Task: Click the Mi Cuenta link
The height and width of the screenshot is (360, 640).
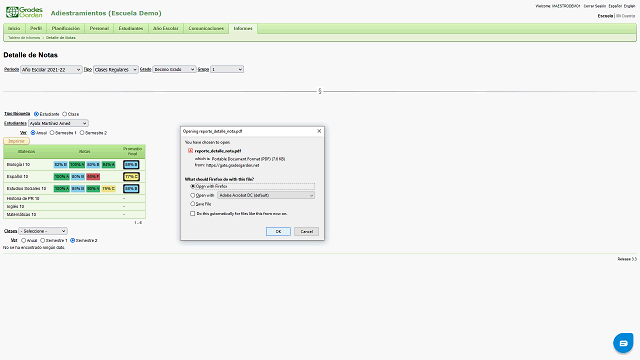Action: (x=626, y=16)
